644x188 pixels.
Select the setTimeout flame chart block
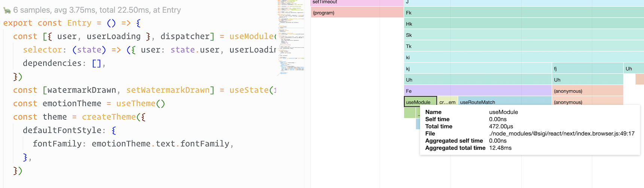click(357, 2)
